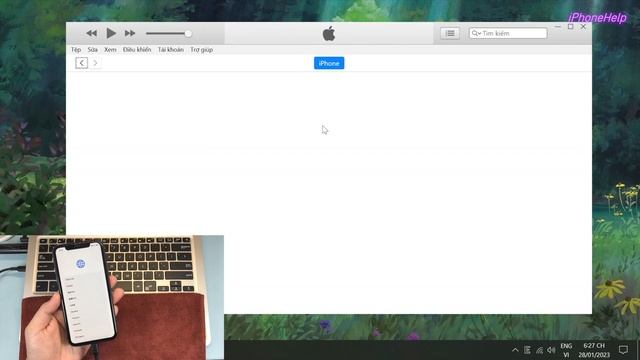
Task: Switch the ENG VI input language
Action: tap(566, 350)
